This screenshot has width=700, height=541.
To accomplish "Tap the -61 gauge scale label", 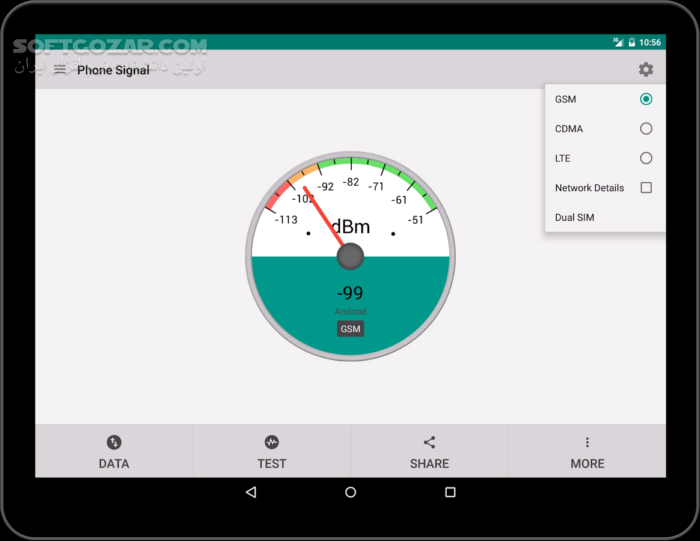I will pyautogui.click(x=399, y=200).
